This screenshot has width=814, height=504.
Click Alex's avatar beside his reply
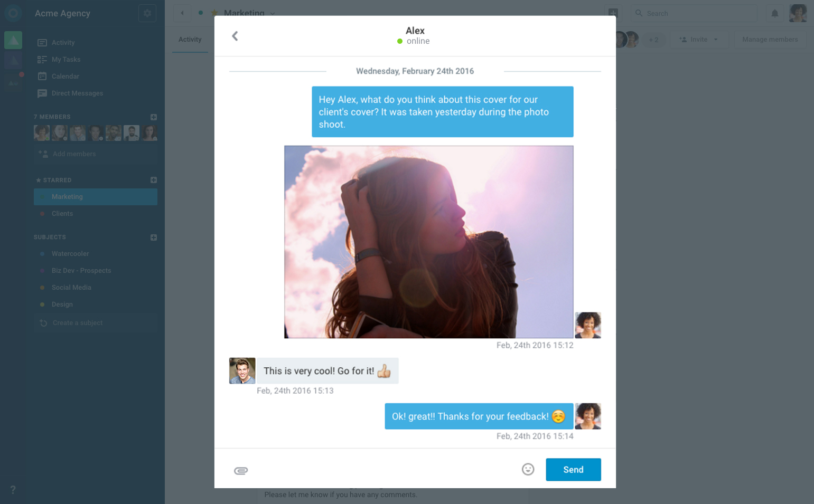pyautogui.click(x=242, y=370)
